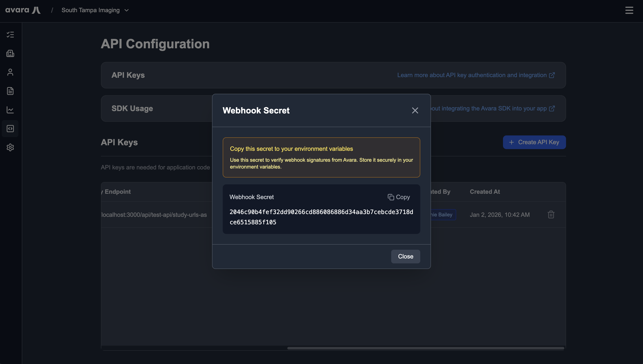This screenshot has width=643, height=364.
Task: Select the documents icon in sidebar
Action: (x=10, y=91)
